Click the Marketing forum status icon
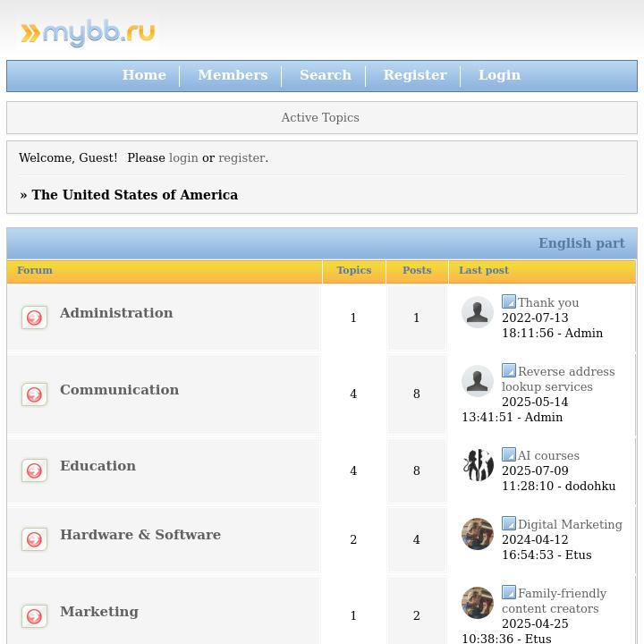Screen dimensions: 644x644 [x=34, y=616]
